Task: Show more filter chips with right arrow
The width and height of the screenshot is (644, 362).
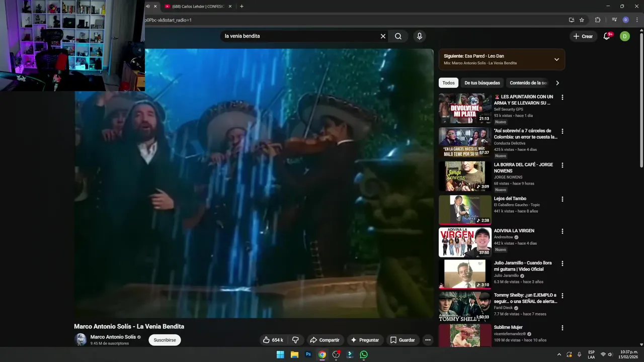Action: coord(557,83)
